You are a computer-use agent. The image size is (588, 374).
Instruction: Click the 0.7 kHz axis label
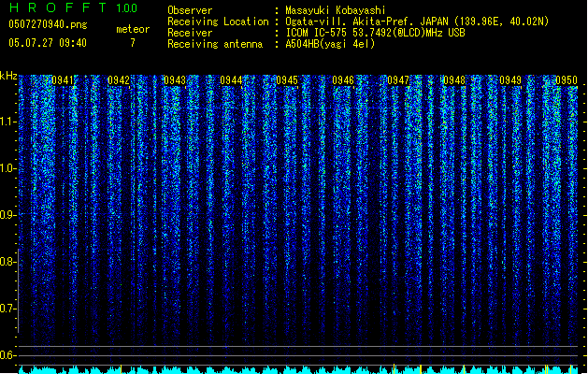coord(7,309)
